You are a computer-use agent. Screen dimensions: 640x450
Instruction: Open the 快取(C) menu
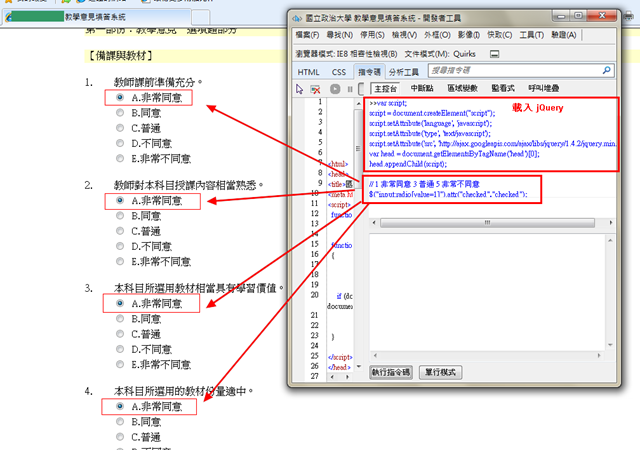point(500,35)
